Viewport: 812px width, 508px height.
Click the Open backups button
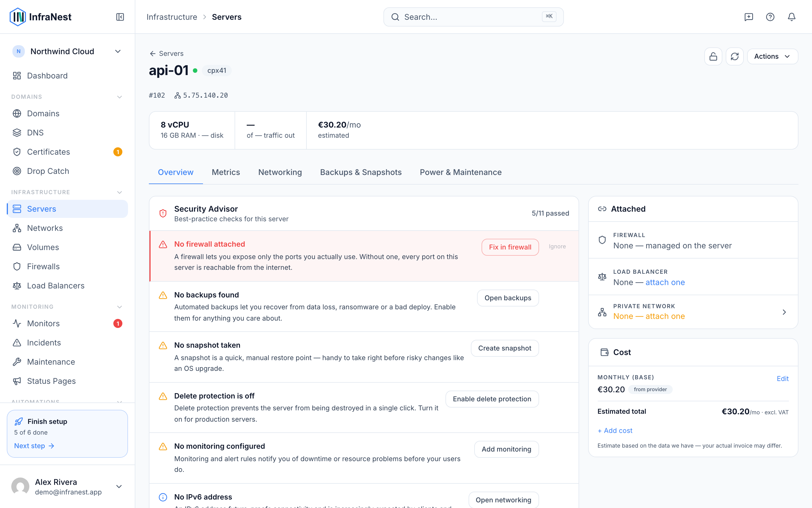pos(508,298)
